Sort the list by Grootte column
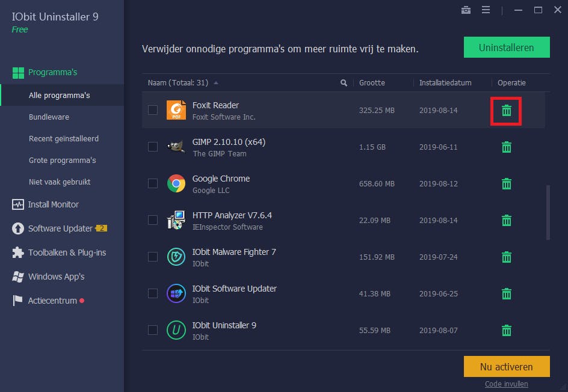 click(372, 83)
